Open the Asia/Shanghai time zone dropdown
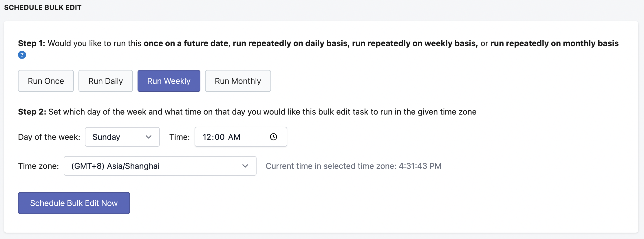The width and height of the screenshot is (644, 239). [x=160, y=166]
